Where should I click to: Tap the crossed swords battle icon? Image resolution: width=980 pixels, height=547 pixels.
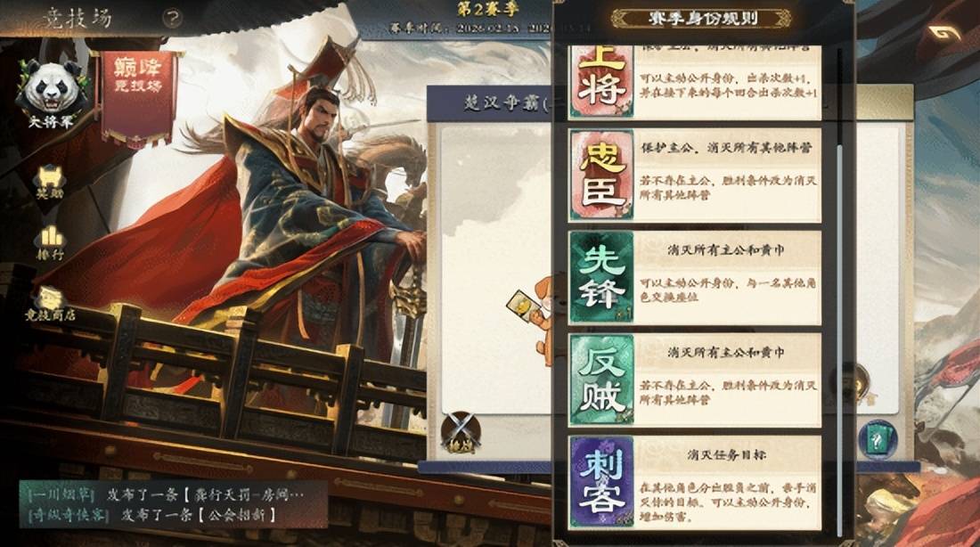coord(461,432)
